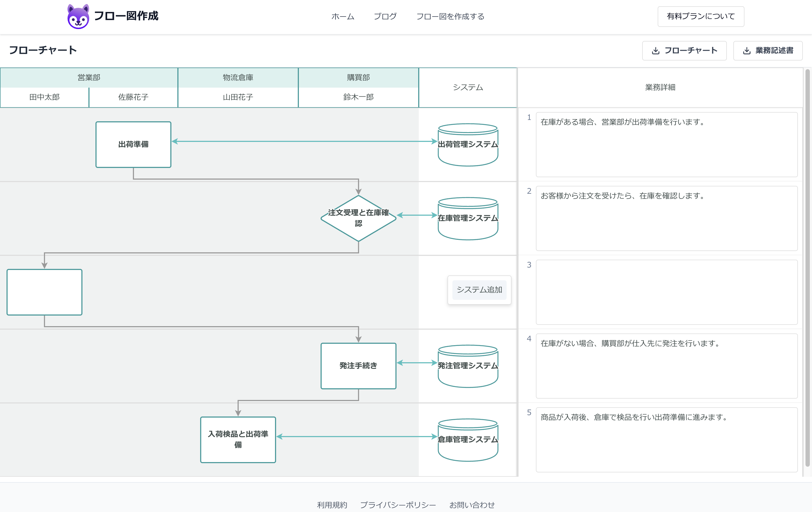The height and width of the screenshot is (512, 812).
Task: Edit the detail text field for step 5
Action: [667, 440]
